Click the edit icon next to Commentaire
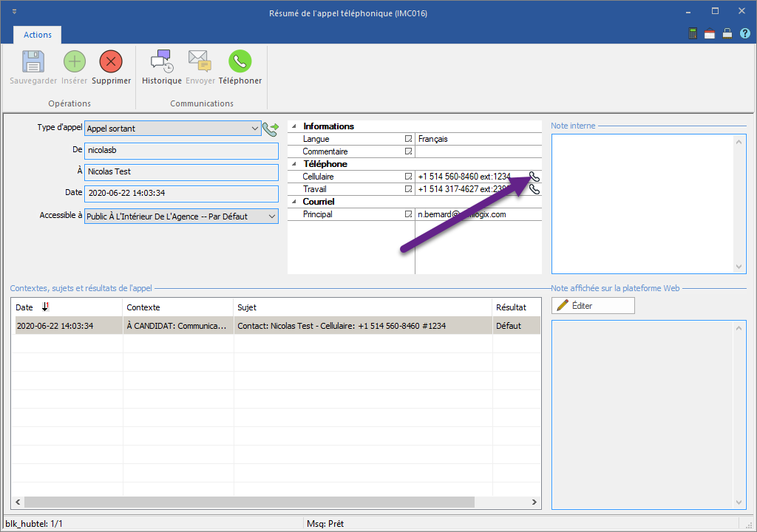Viewport: 757px width, 532px height. click(x=408, y=151)
